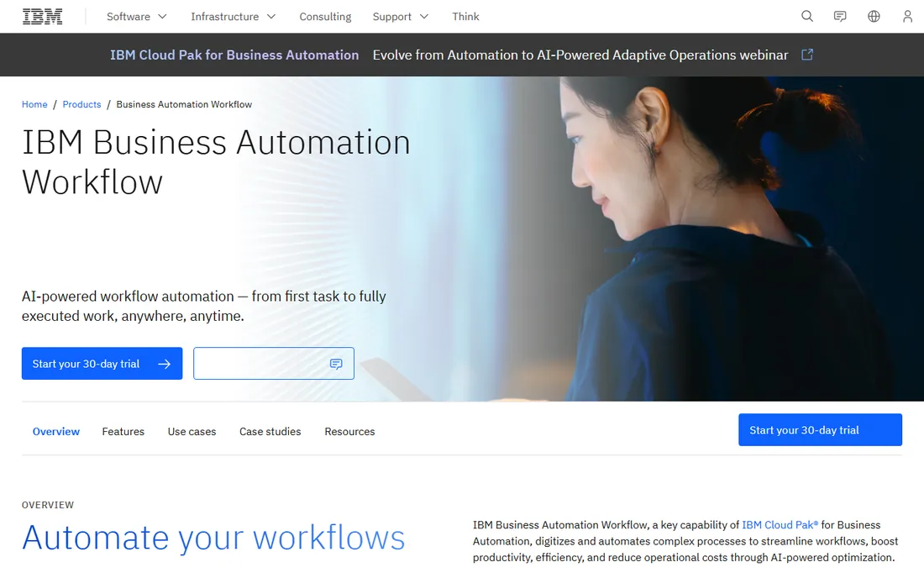Screen dimensions: 924x578
Task: Open the AI-Powered Adaptive Operations webinar link
Action: click(x=580, y=55)
